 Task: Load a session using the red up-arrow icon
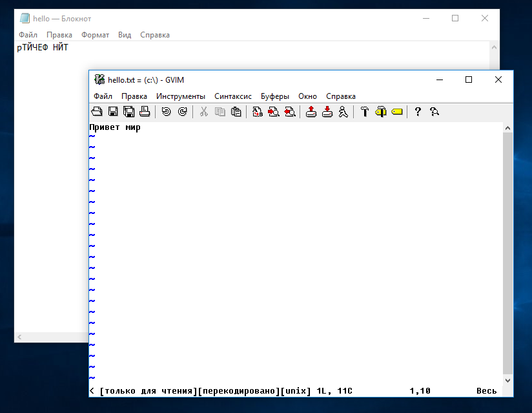click(x=311, y=111)
